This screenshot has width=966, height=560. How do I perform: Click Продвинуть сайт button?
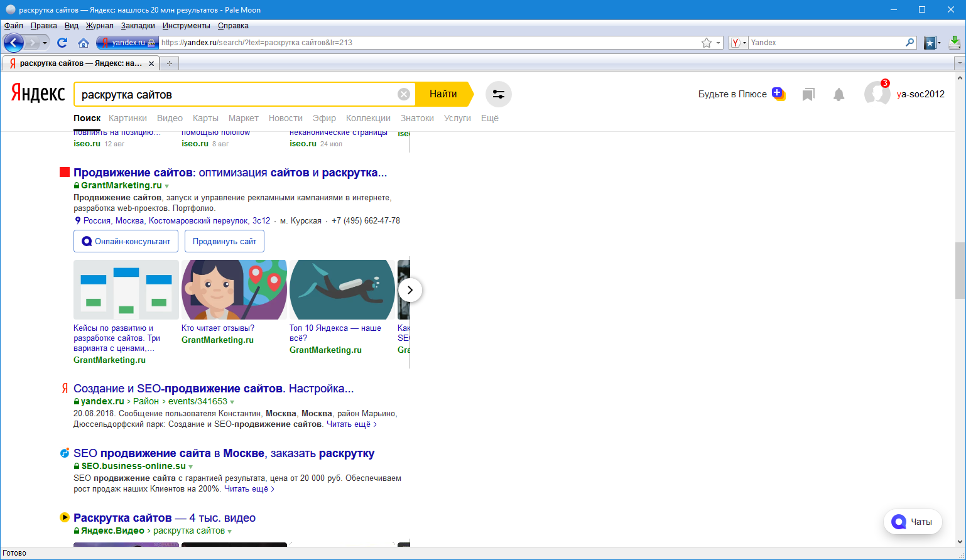(x=224, y=241)
